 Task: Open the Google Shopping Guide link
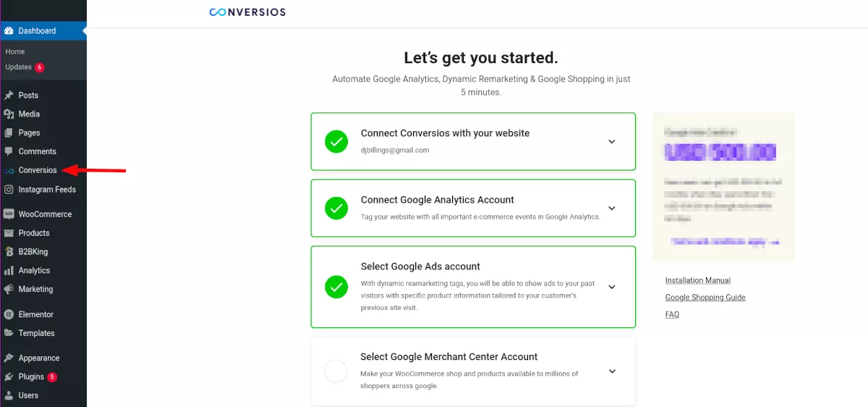click(x=705, y=298)
